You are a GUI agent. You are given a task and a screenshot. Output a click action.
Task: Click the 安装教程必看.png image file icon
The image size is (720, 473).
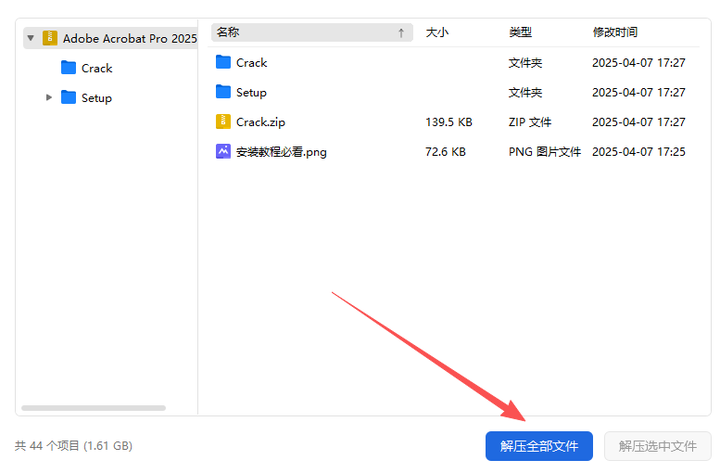click(223, 152)
